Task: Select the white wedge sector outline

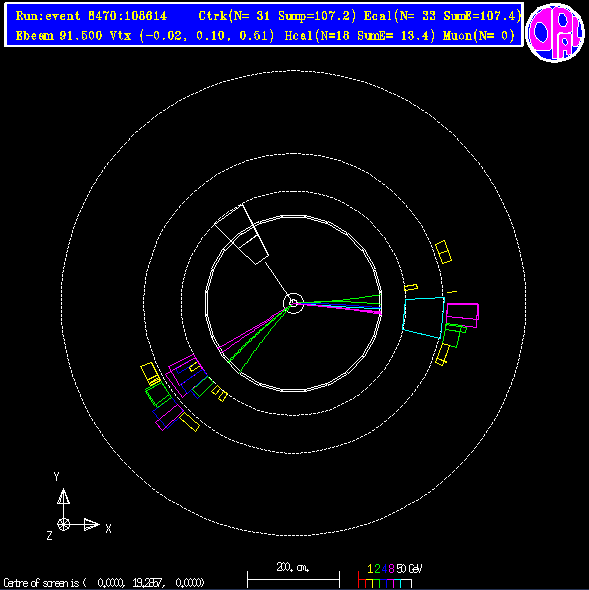Action: pos(241,234)
